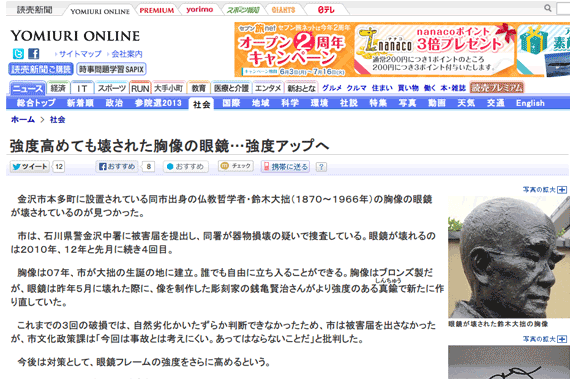Select the IT category tab

82,88
